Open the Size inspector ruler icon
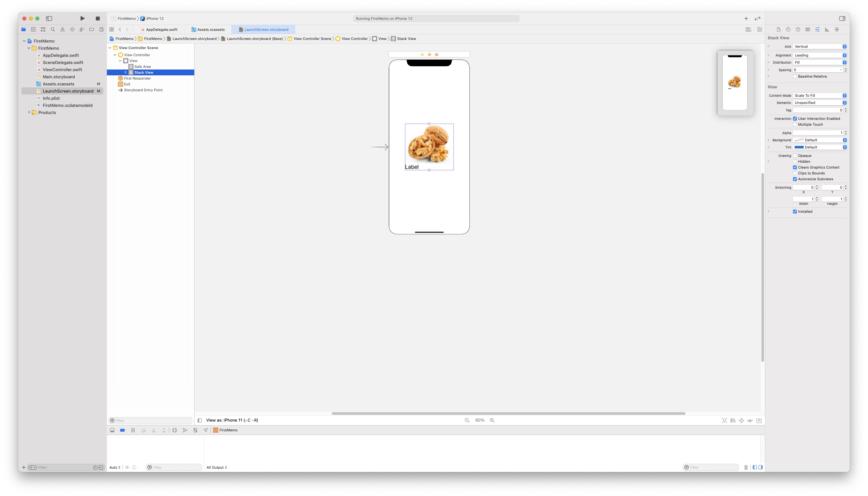The height and width of the screenshot is (496, 868). [x=827, y=30]
